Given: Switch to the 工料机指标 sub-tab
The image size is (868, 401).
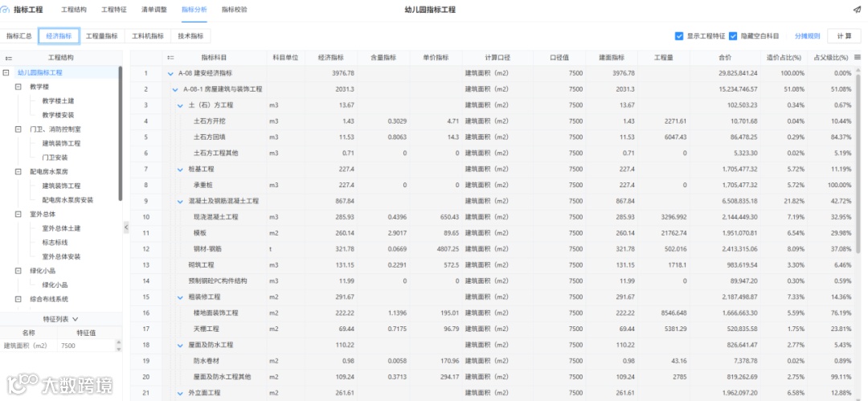Looking at the screenshot, I should coord(148,36).
